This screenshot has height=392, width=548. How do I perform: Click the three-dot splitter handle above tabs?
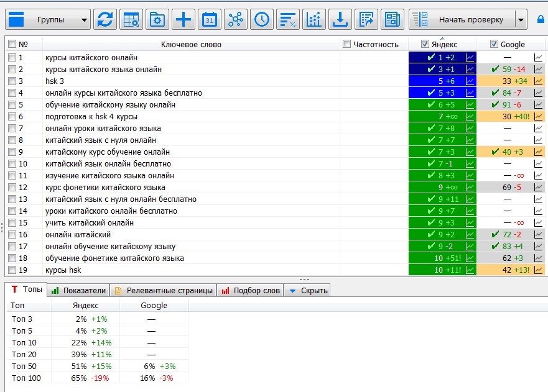pos(304,280)
